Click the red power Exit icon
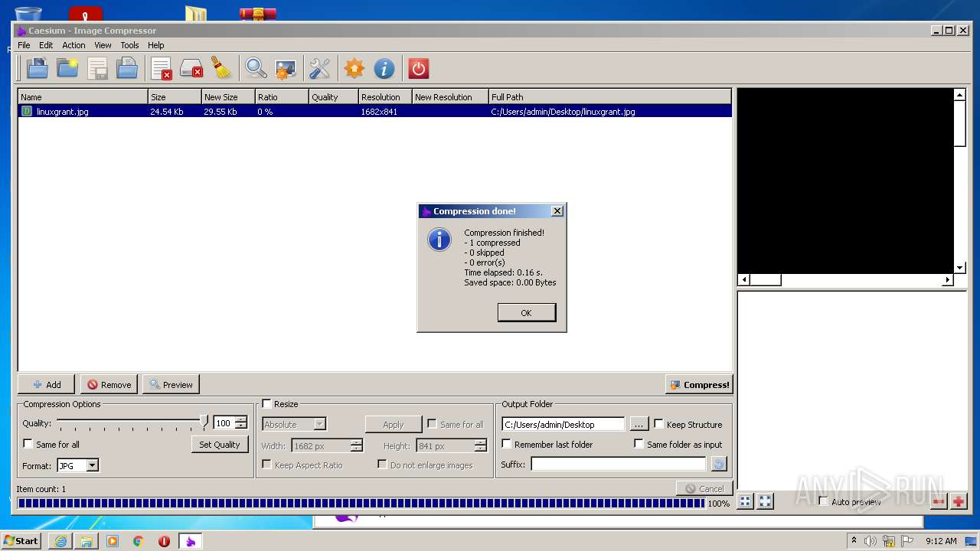Screen dimensions: 980x551 (x=418, y=69)
